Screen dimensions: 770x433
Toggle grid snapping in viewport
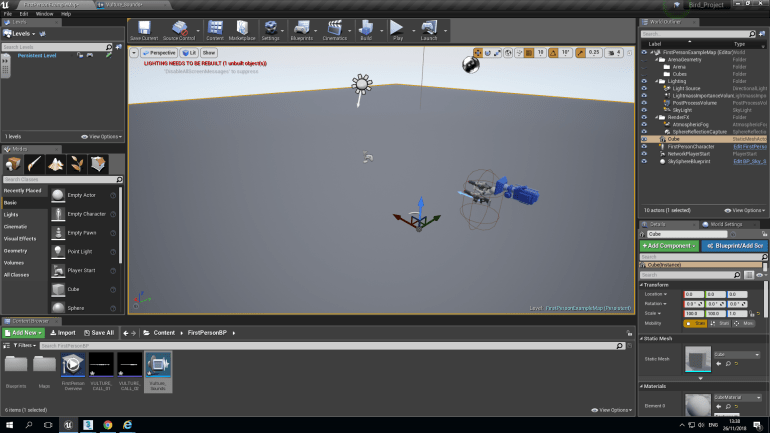pos(529,53)
